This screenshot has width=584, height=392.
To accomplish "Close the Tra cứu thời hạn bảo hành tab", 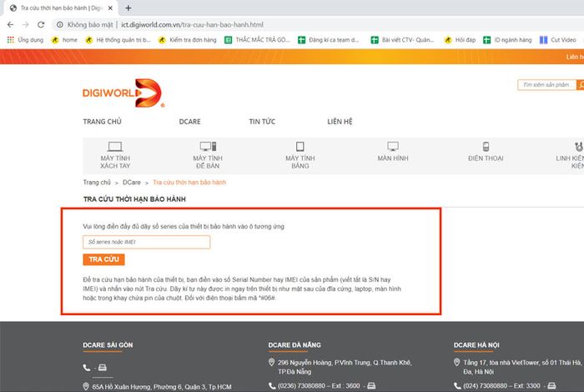I will click(110, 8).
